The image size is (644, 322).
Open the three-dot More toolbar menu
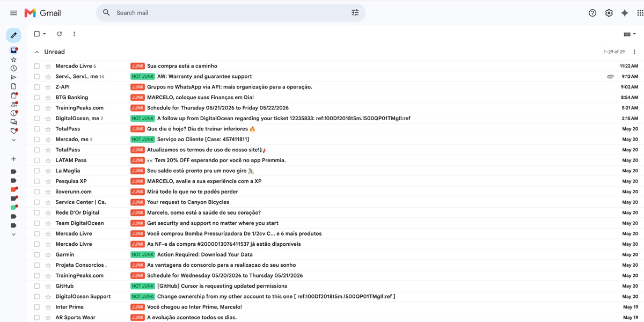[x=74, y=34]
